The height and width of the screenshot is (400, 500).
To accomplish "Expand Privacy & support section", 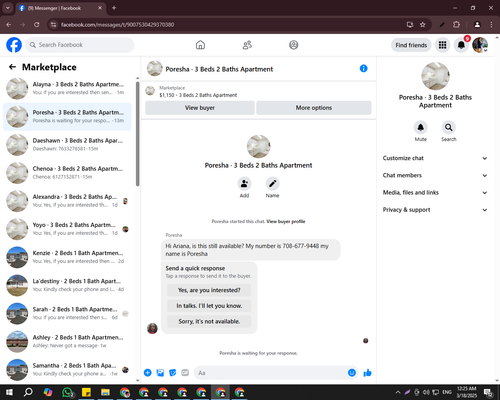I will click(435, 210).
